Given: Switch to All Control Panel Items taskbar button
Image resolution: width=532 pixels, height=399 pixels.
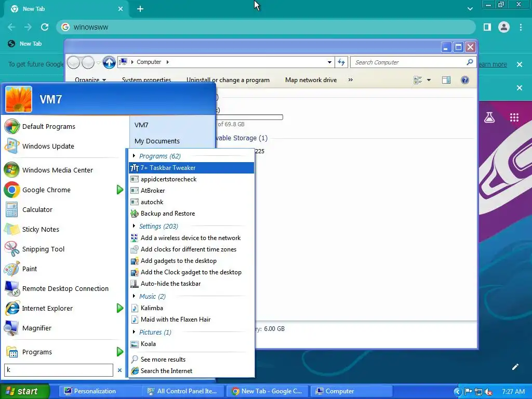Looking at the screenshot, I should pos(183,391).
